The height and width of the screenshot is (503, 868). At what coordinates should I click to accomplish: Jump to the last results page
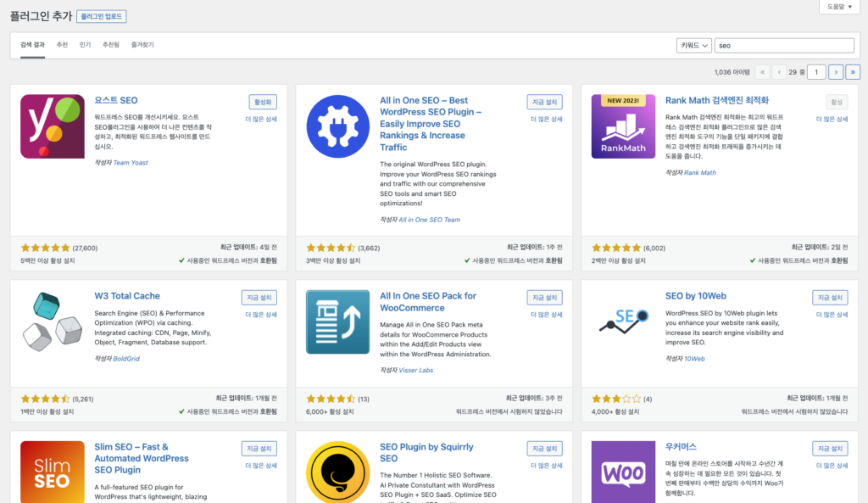(853, 72)
